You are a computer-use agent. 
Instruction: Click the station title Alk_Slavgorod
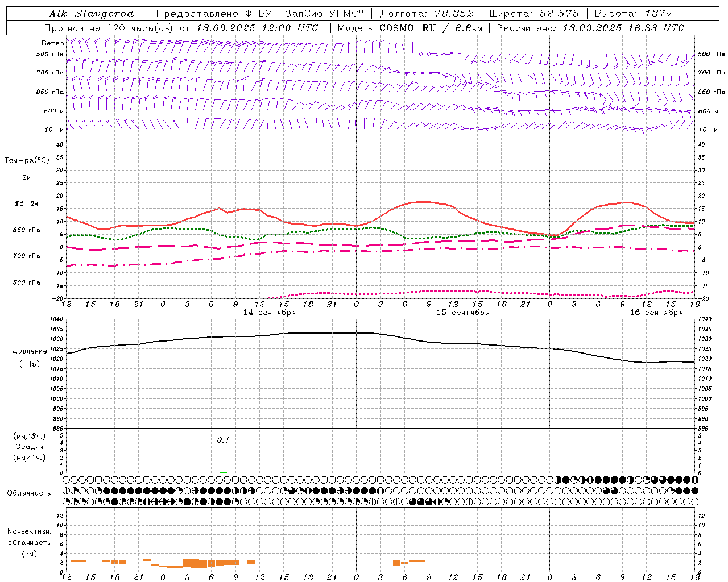[92, 14]
